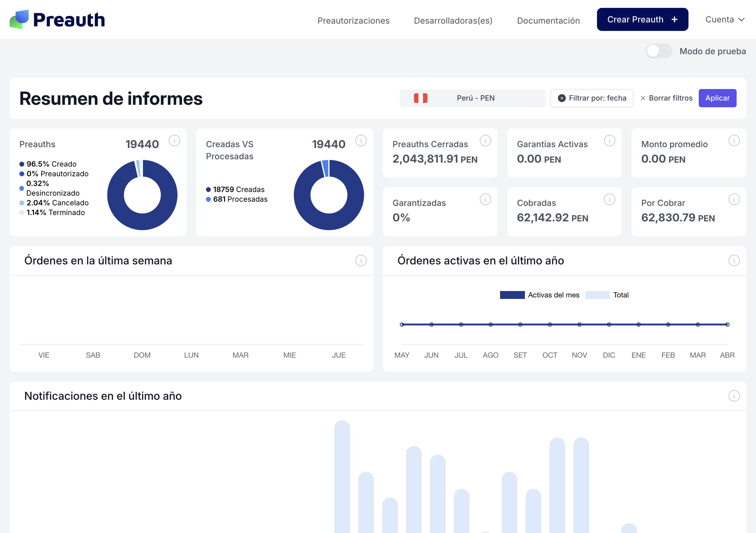756x533 pixels.
Task: Click the Creadas VS Procesadas info icon
Action: [361, 140]
